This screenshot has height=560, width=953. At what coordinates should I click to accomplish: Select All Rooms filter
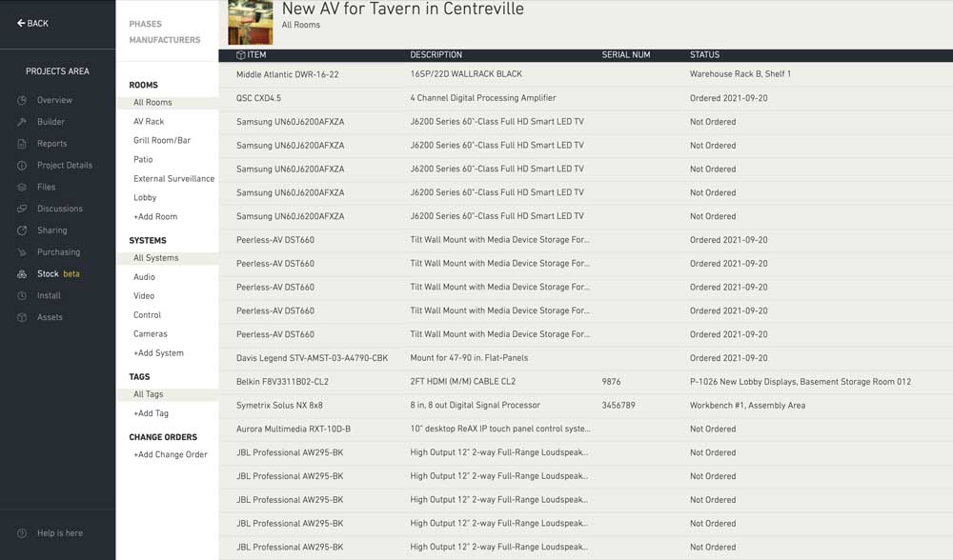[x=168, y=103]
